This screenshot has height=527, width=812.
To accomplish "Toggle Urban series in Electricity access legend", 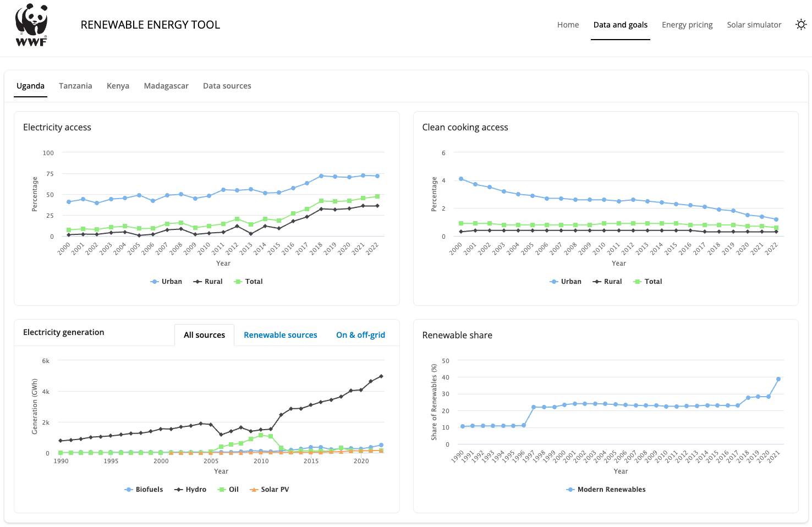I will pos(166,282).
